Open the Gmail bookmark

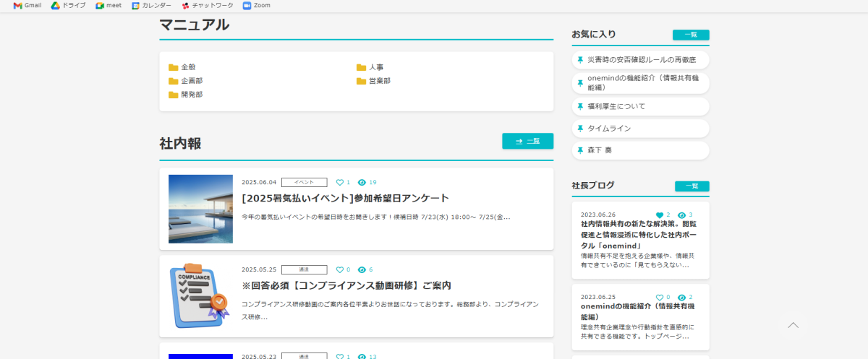27,5
